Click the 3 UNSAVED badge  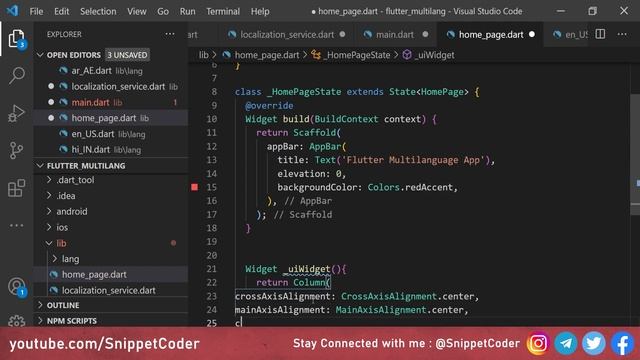[127, 55]
